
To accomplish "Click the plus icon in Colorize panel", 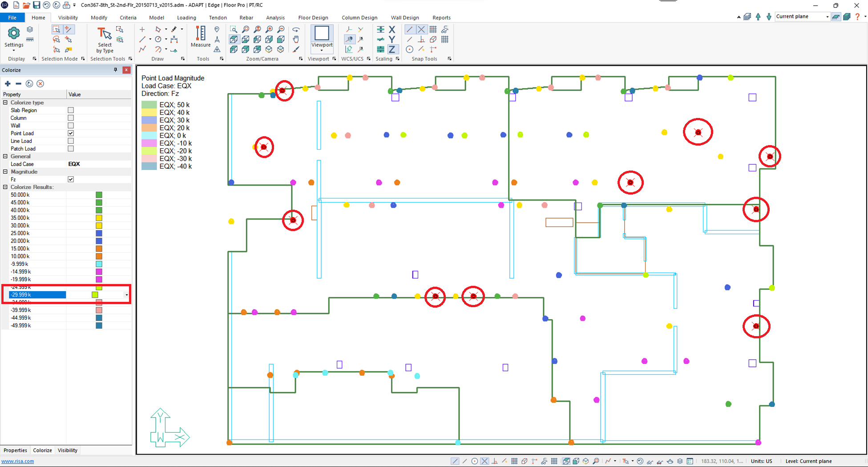I will pos(8,84).
